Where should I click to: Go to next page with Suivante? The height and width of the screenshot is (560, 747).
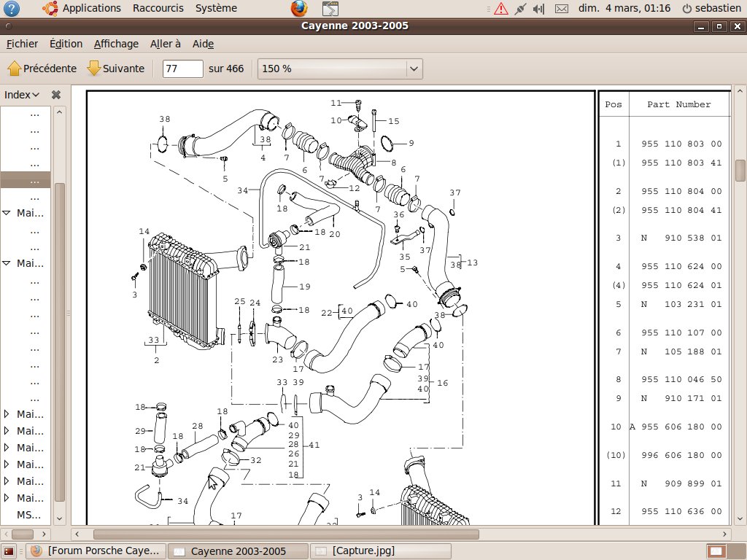coord(116,69)
